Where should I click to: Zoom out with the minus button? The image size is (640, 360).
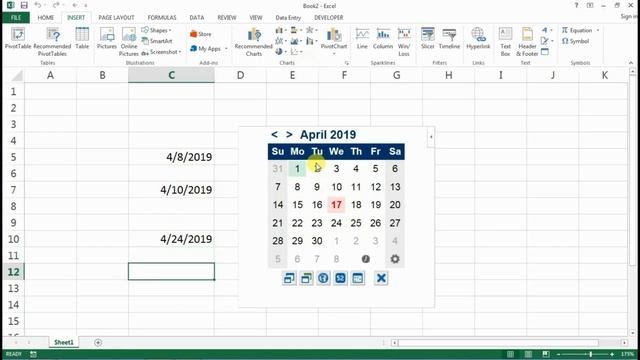click(558, 354)
